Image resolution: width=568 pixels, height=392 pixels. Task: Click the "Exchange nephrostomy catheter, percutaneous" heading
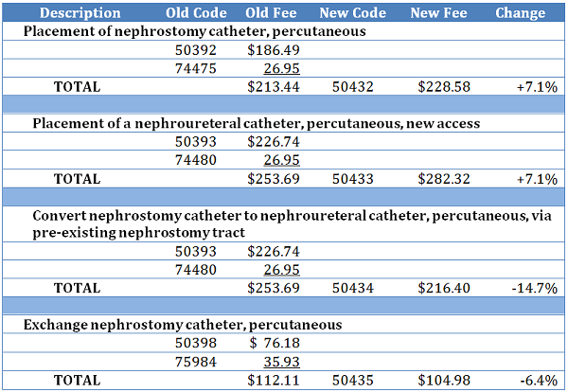[184, 325]
